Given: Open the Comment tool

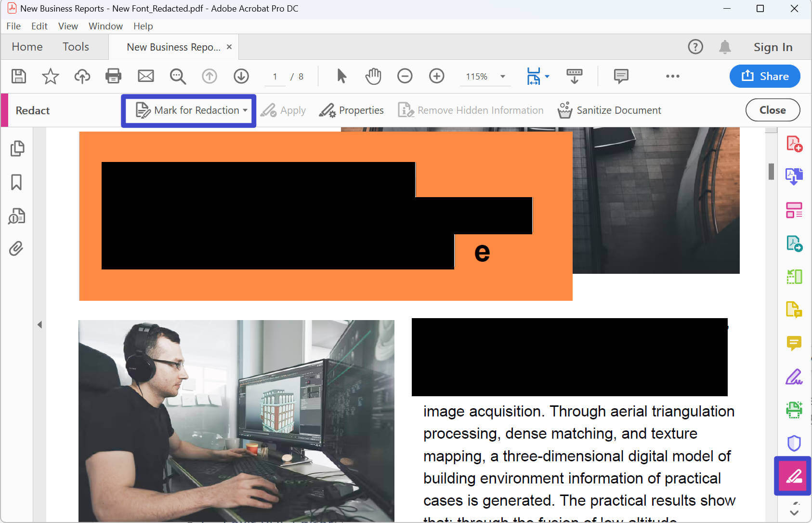Looking at the screenshot, I should [795, 343].
